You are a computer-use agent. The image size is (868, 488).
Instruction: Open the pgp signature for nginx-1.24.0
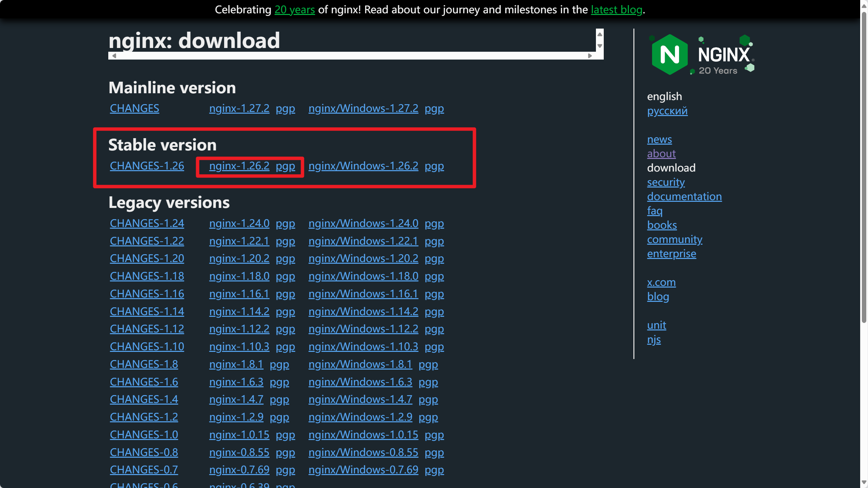pos(285,224)
